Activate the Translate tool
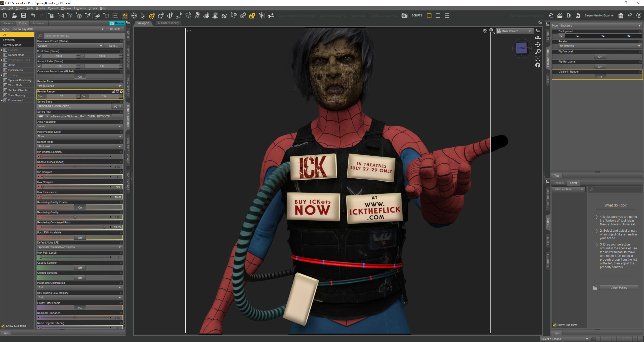The image size is (644, 342). point(170,15)
